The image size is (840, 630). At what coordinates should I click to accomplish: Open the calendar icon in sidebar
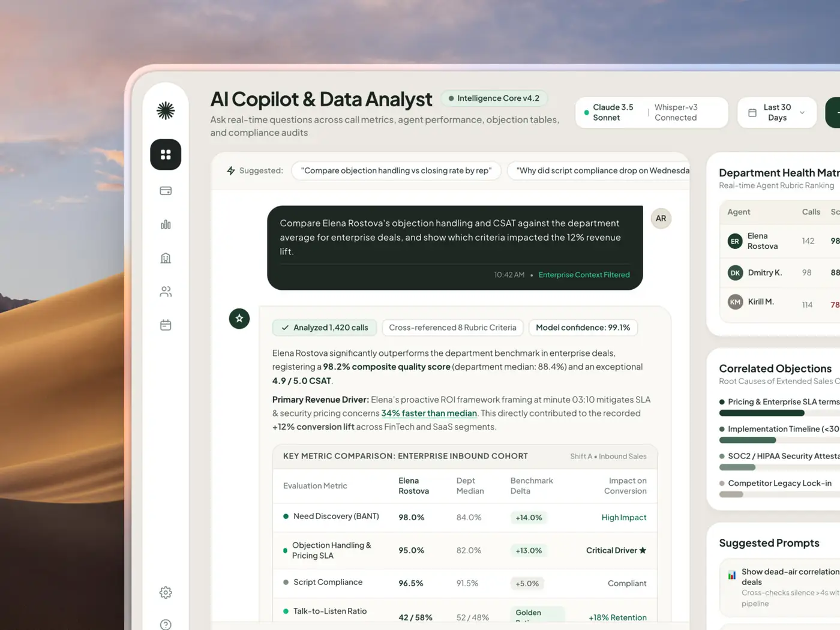tap(166, 325)
